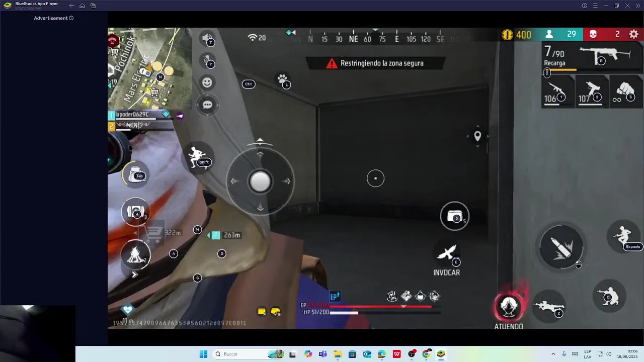This screenshot has width=644, height=362.
Task: Activate the ATUENDO character skill
Action: 509,307
